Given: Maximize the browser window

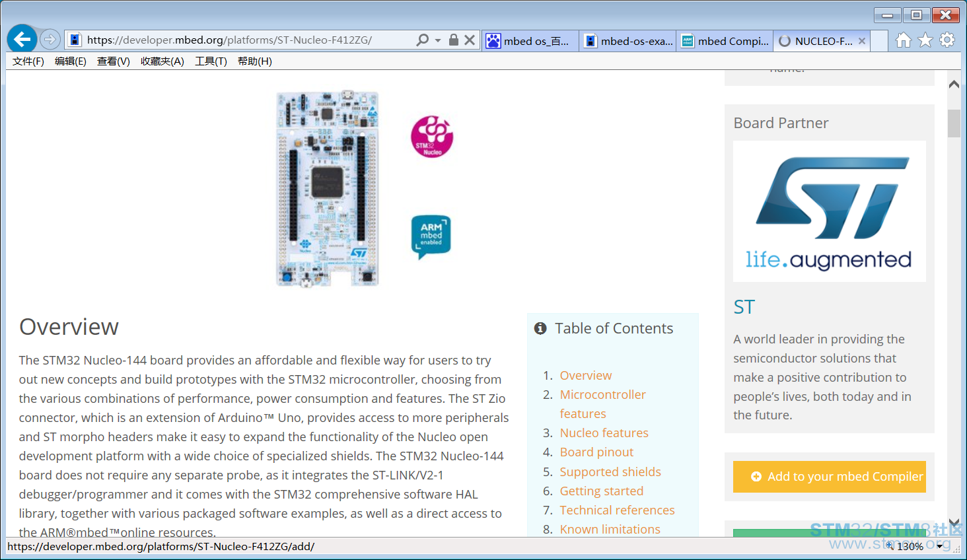Looking at the screenshot, I should coord(917,15).
